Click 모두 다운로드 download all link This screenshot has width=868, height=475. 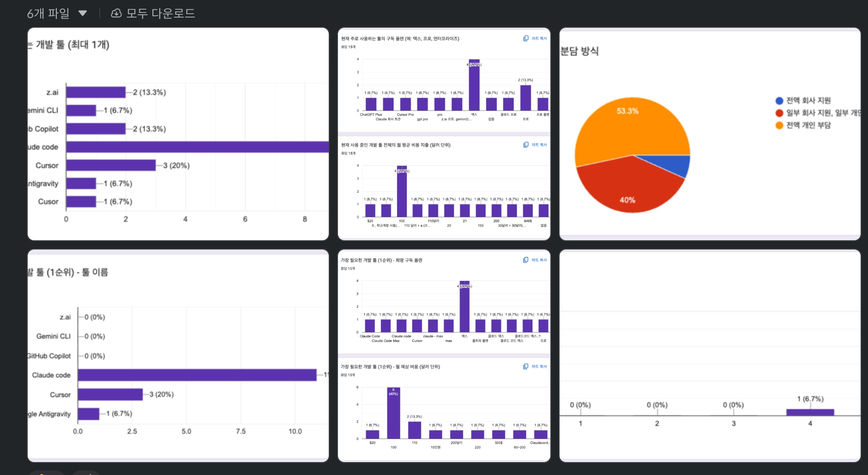(161, 13)
